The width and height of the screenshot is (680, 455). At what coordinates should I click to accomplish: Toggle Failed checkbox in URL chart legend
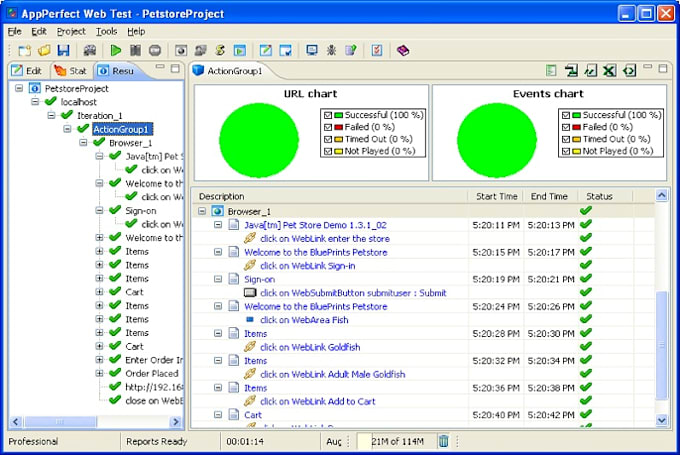coord(328,127)
